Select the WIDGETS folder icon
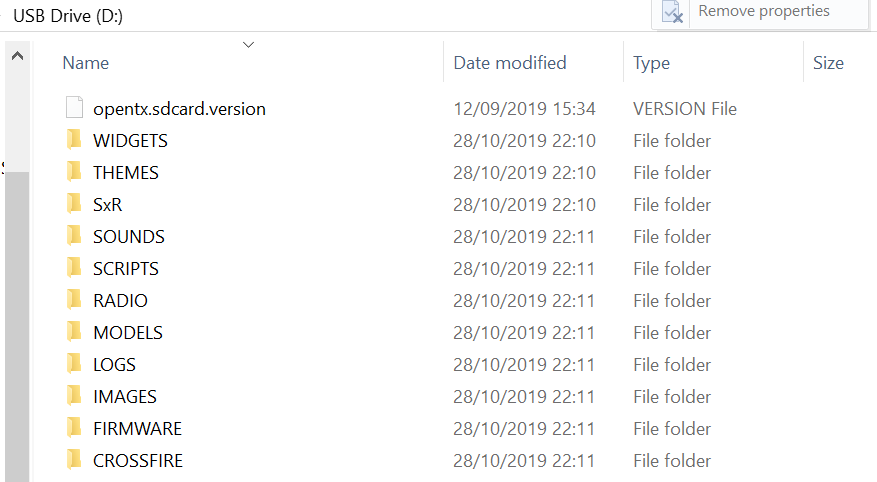This screenshot has width=877, height=482. pos(74,140)
